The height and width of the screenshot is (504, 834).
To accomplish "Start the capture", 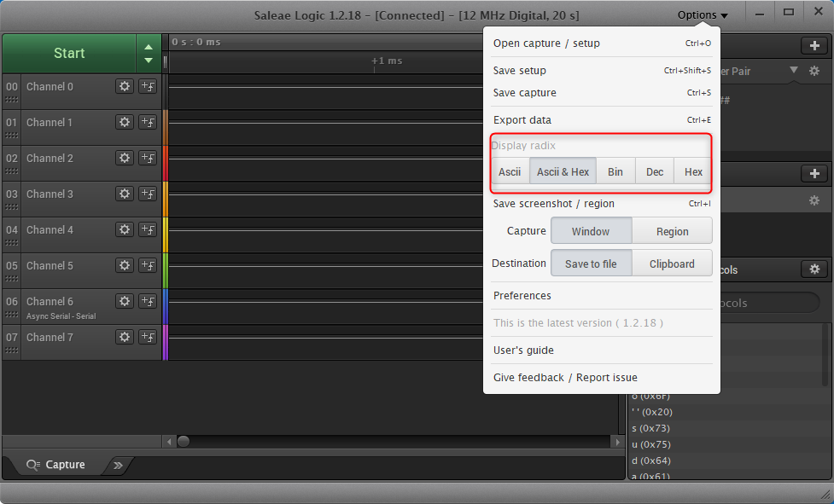I will 69,53.
